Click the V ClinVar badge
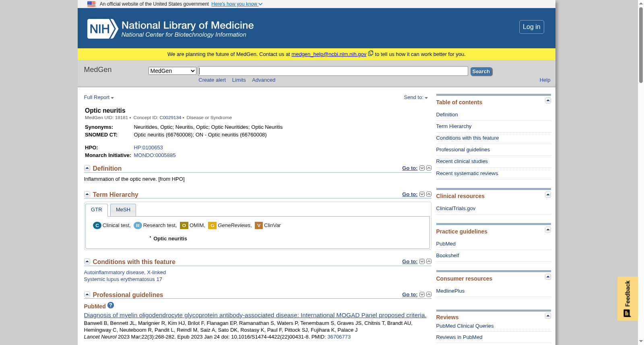This screenshot has height=345, width=644. [259, 225]
